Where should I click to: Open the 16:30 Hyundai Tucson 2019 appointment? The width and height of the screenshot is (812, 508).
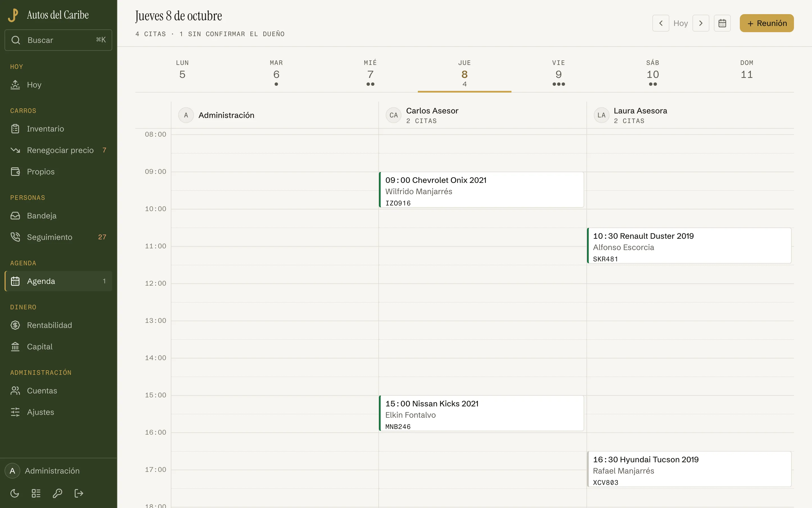point(689,469)
